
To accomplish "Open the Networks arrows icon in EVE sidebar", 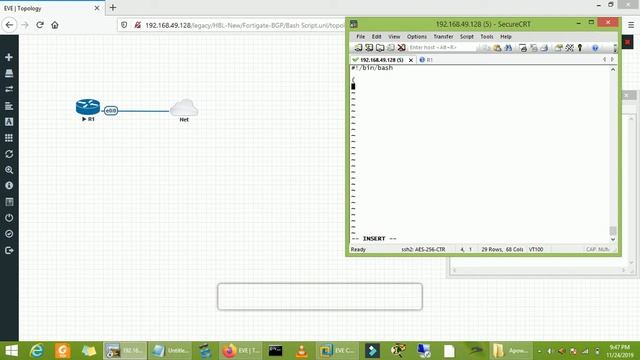I will (x=9, y=89).
